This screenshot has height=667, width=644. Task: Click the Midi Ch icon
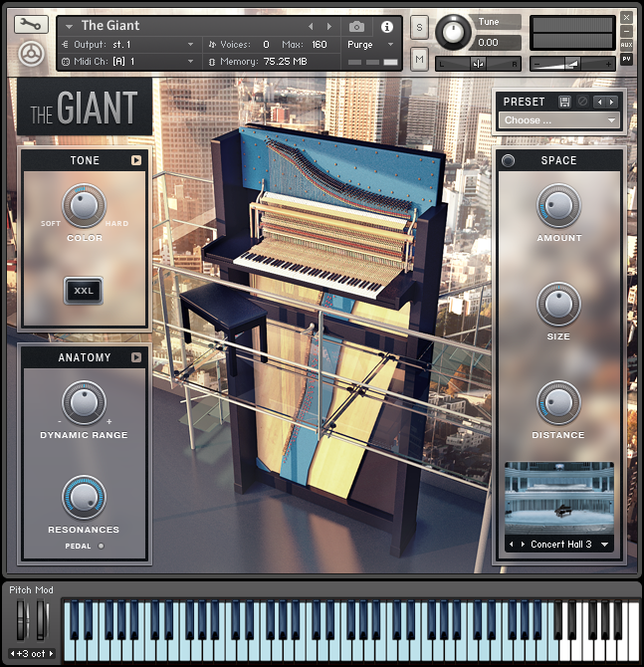[65, 62]
